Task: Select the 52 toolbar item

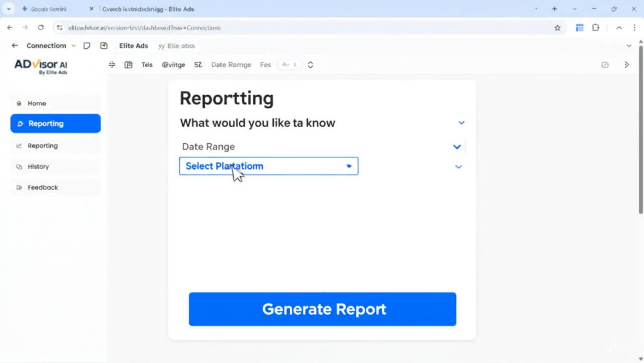Action: tap(198, 64)
